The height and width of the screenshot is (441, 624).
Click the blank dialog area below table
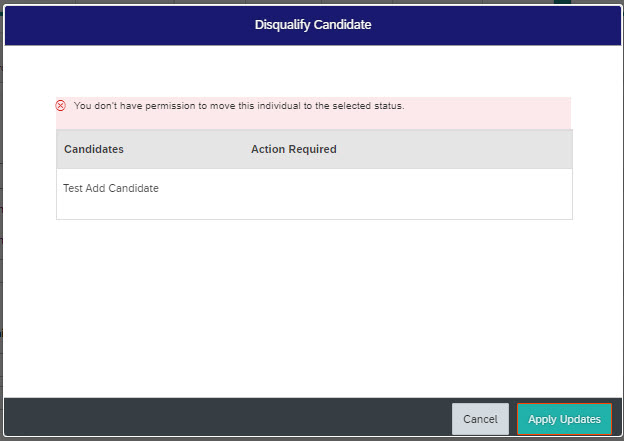[314, 308]
